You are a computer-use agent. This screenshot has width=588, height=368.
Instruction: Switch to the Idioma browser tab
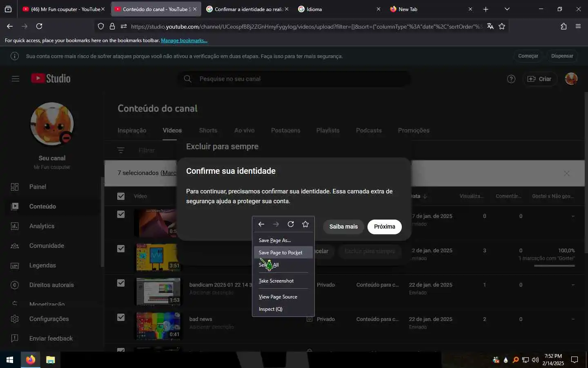tap(339, 9)
